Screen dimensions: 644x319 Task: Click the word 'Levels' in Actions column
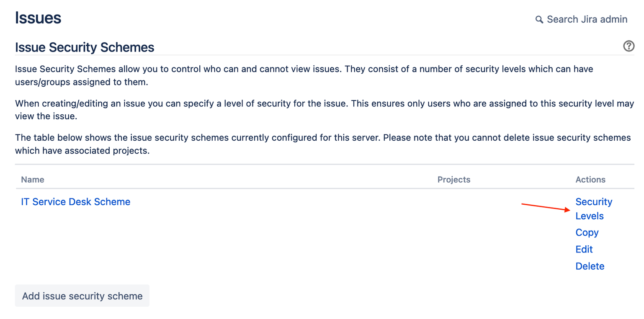point(590,216)
